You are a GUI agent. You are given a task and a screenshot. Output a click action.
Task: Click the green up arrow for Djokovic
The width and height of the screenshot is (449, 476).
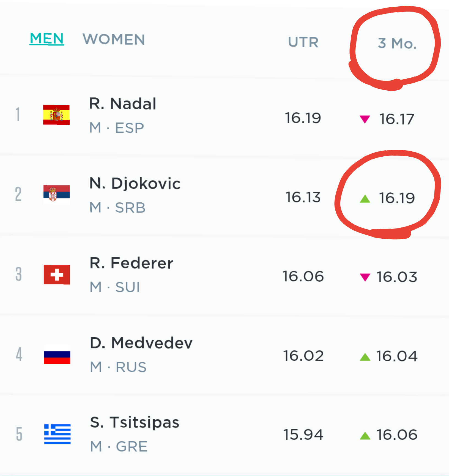click(x=365, y=198)
